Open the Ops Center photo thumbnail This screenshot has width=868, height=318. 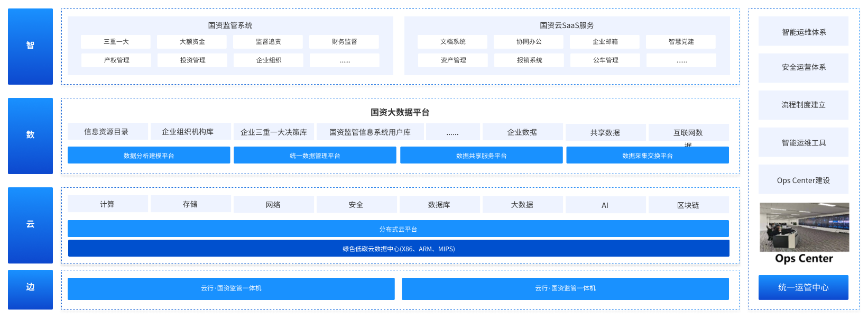pyautogui.click(x=804, y=228)
